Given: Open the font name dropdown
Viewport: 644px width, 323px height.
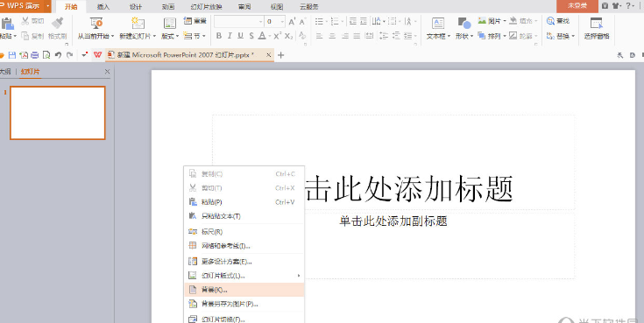Looking at the screenshot, I should coord(261,21).
